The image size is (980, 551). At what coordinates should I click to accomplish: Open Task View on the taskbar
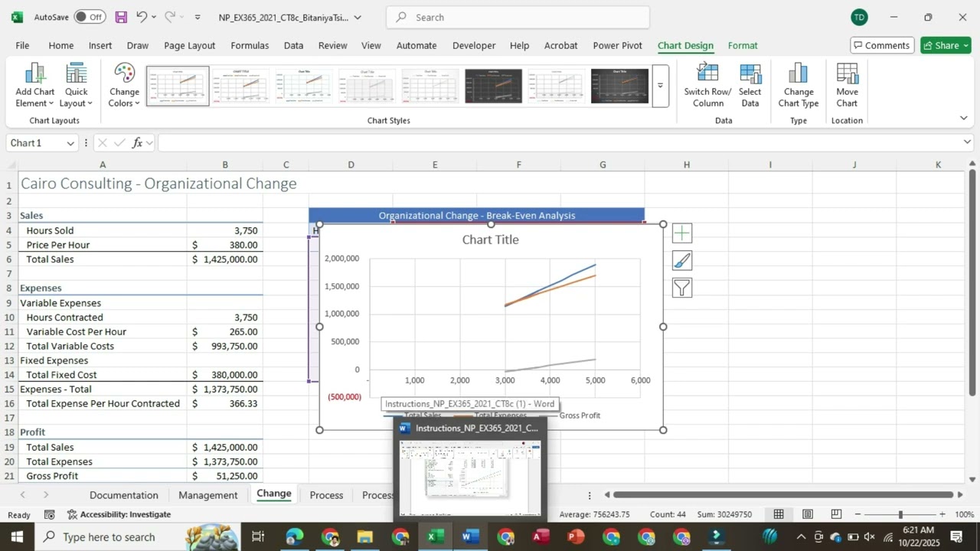click(x=258, y=536)
